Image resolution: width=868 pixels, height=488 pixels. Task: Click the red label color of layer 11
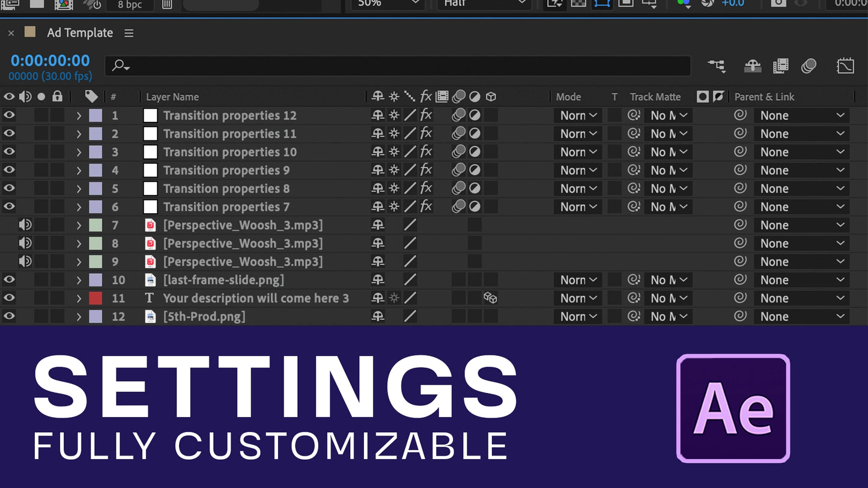point(96,298)
